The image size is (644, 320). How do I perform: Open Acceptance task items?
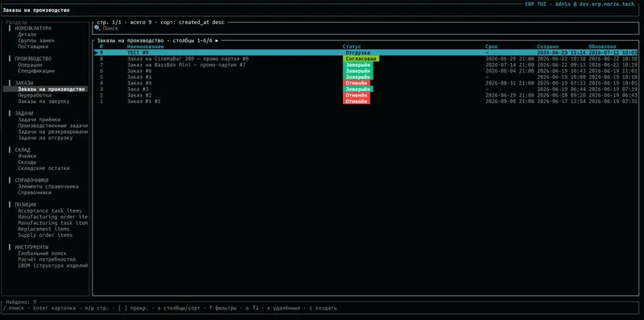click(50, 210)
